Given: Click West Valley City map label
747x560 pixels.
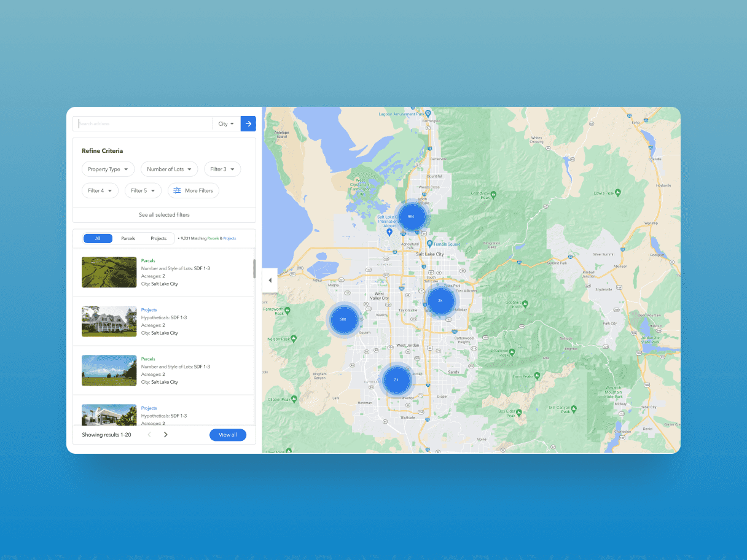Looking at the screenshot, I should point(379,296).
